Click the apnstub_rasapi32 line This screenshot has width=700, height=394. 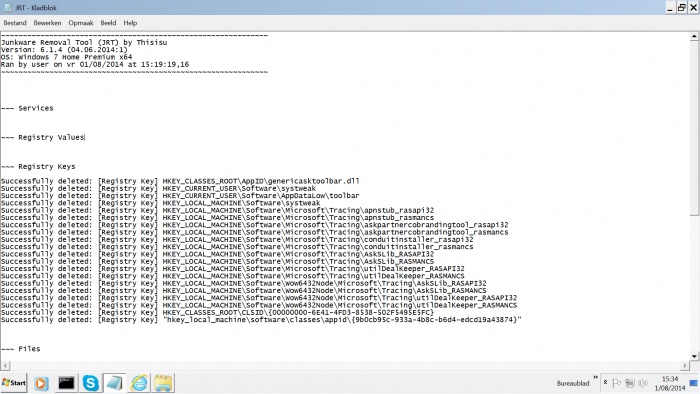coord(217,210)
